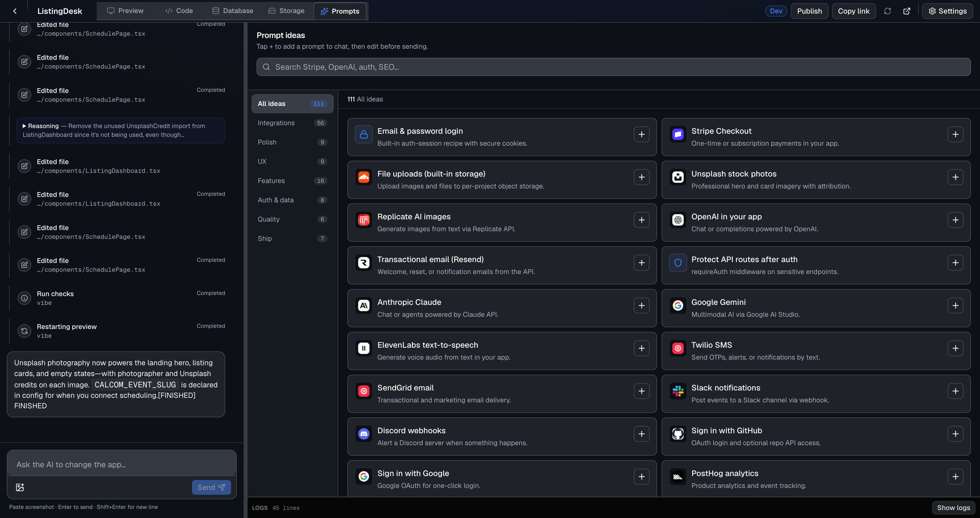Click the CALCOM_EVENT_SLUG code text

pos(135,385)
